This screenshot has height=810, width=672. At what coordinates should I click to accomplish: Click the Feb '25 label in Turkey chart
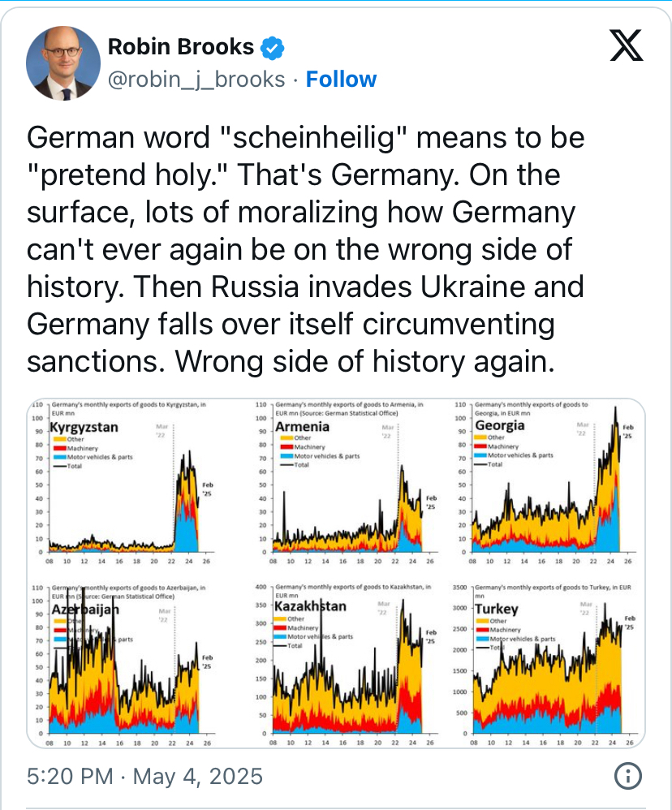[630, 623]
